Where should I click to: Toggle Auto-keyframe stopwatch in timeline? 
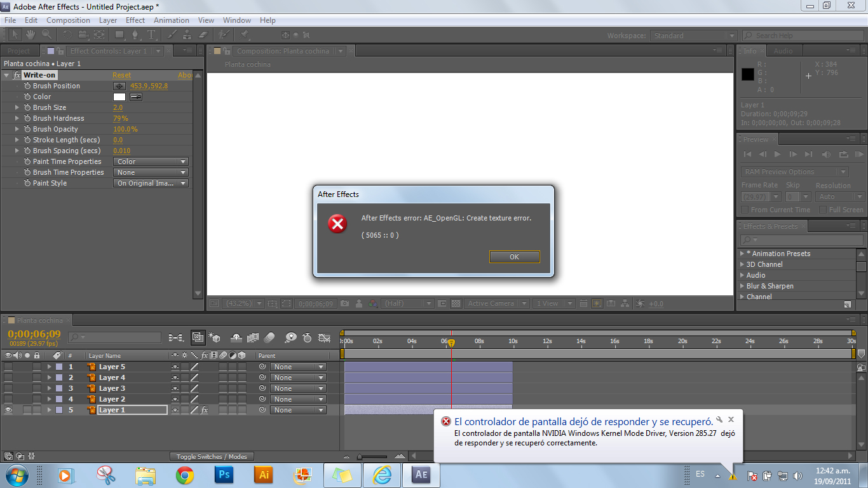[307, 337]
